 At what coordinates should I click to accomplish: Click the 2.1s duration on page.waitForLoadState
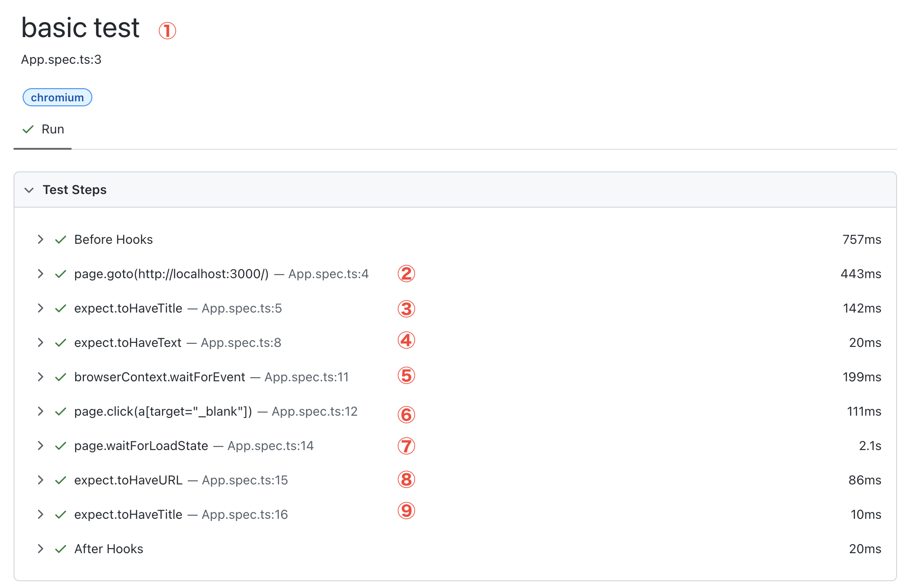(x=870, y=446)
